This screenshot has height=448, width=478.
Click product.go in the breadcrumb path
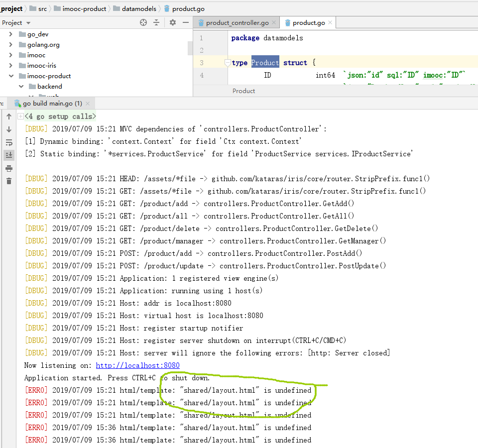click(188, 9)
